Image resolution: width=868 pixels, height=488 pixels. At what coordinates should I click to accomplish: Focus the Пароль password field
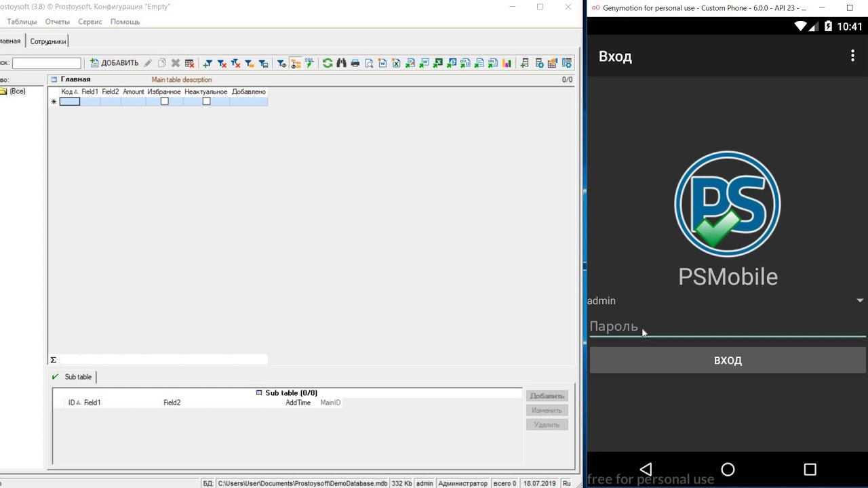728,327
